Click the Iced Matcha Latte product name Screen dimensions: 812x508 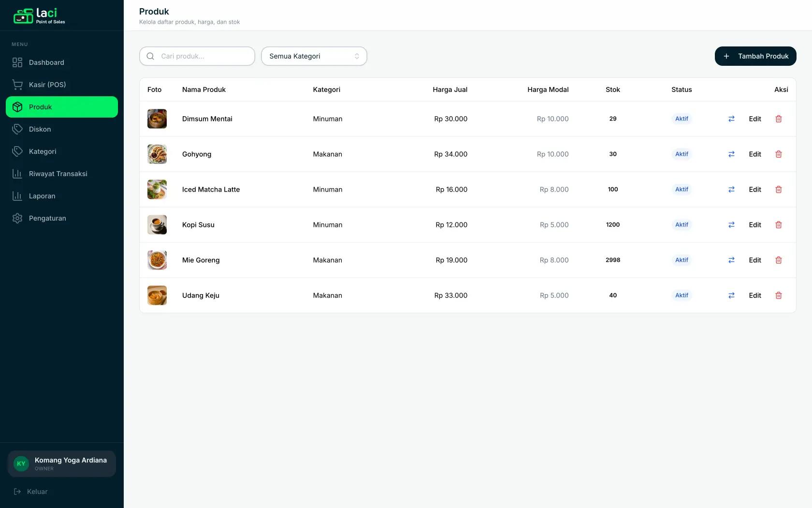pyautogui.click(x=211, y=189)
